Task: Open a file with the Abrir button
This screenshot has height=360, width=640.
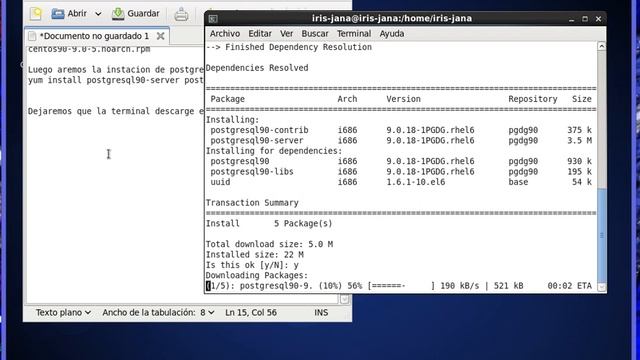Action: point(69,13)
